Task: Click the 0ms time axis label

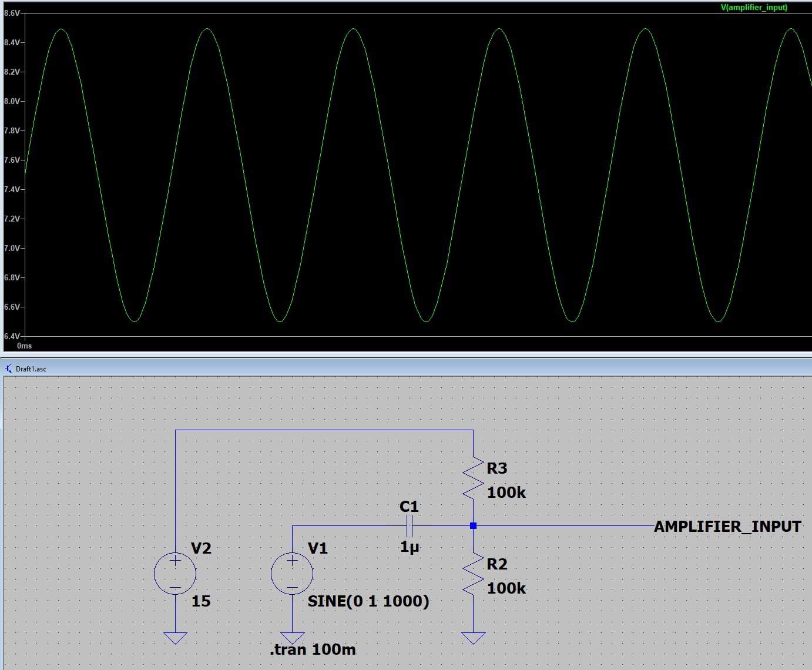Action: [24, 346]
